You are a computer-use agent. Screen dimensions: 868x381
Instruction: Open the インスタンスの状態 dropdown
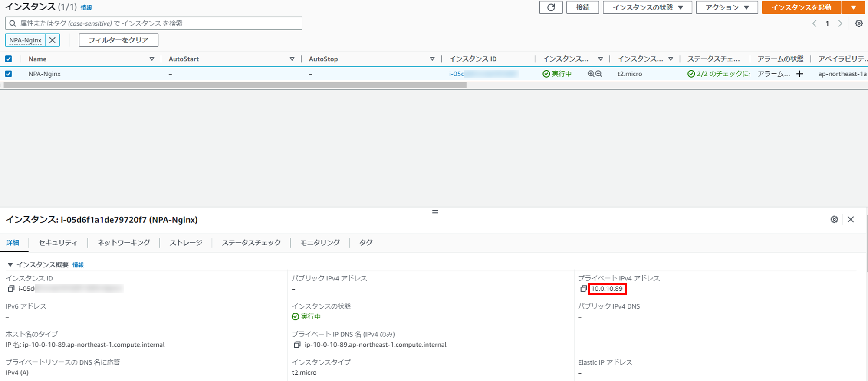tap(647, 7)
